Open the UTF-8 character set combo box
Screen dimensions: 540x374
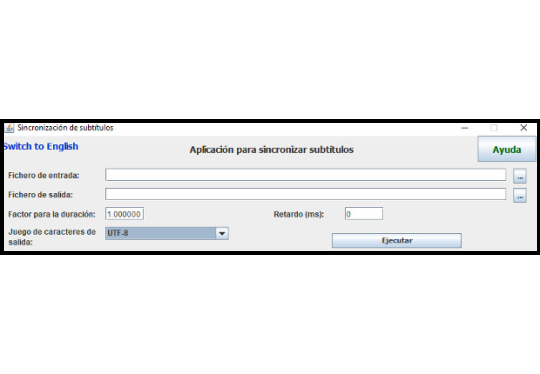pyautogui.click(x=167, y=233)
